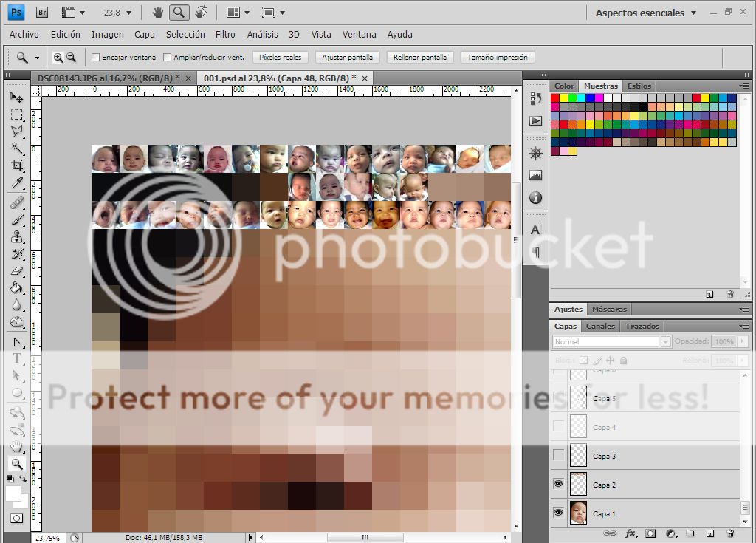Screen dimensions: 756x543
Task: Select the Zoom tool in the toolbox
Action: tap(16, 464)
